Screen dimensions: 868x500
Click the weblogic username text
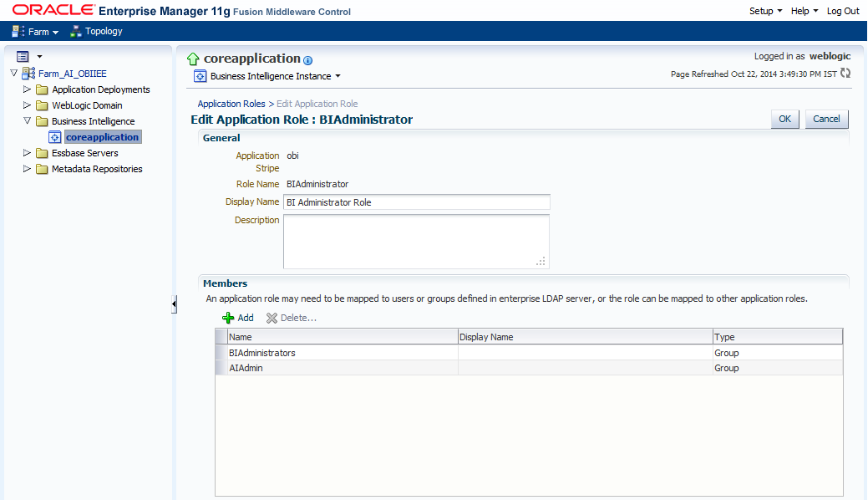[x=830, y=56]
